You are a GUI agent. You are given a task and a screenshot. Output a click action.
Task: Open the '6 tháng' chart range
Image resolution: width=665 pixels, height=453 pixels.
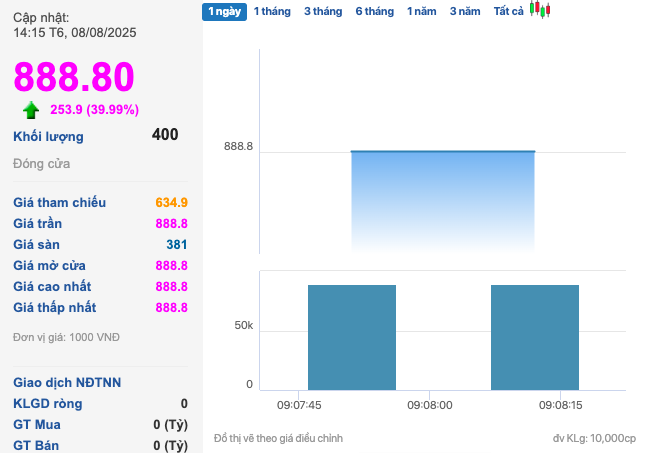[x=374, y=12]
